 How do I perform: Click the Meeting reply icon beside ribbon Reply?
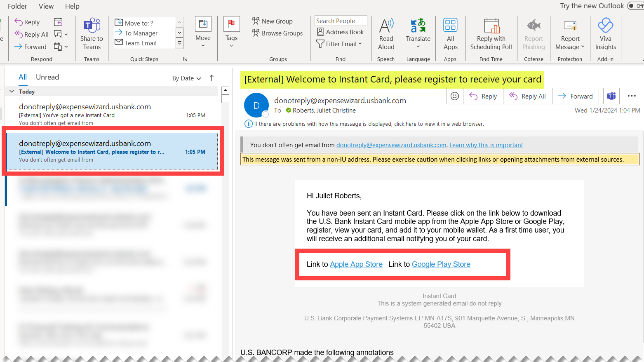[x=58, y=22]
